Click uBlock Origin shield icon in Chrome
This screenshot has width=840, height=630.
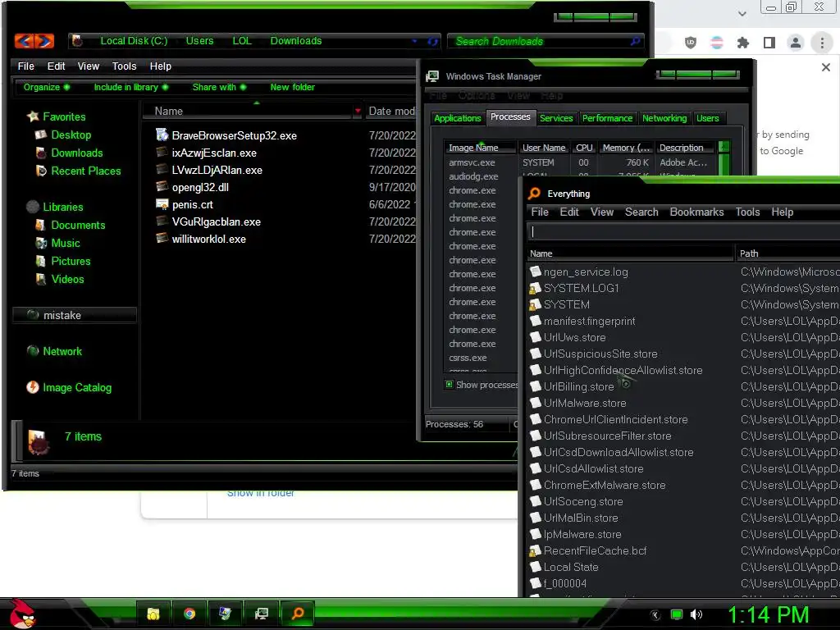[691, 43]
